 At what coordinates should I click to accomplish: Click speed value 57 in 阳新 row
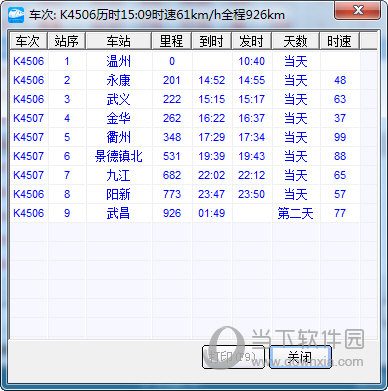pyautogui.click(x=340, y=194)
